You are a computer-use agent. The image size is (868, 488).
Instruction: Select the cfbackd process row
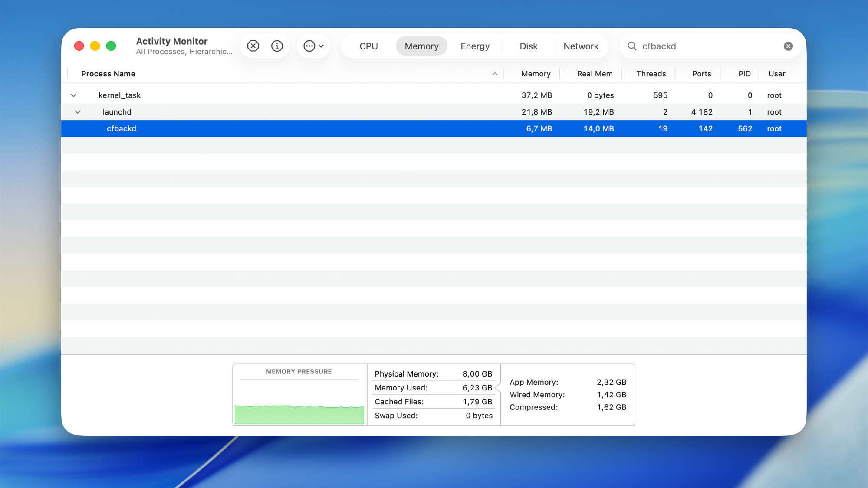(434, 128)
